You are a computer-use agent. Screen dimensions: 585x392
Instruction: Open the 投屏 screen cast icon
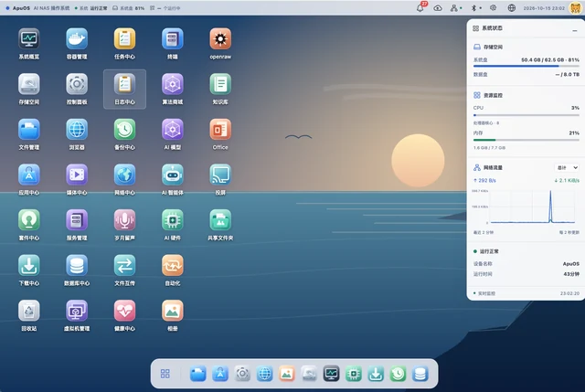click(x=220, y=175)
